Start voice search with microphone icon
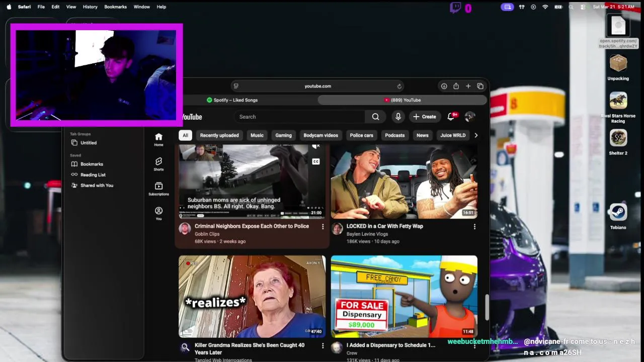Viewport: 644px width, 362px height. coord(398,117)
